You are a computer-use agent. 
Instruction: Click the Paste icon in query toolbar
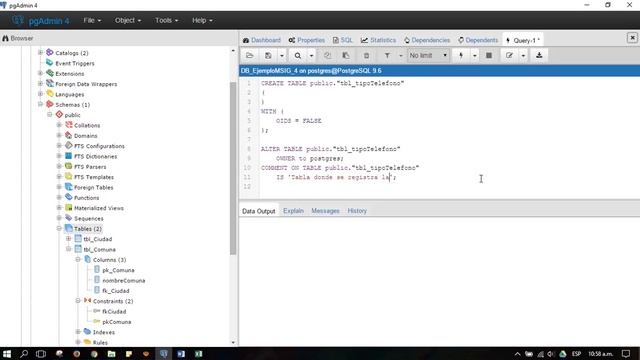[346, 56]
